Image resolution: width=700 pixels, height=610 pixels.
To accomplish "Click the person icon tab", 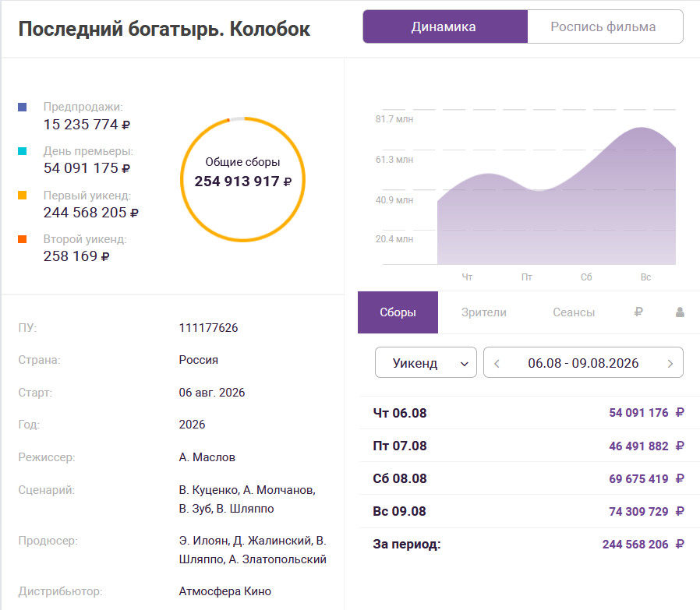I will (x=680, y=312).
